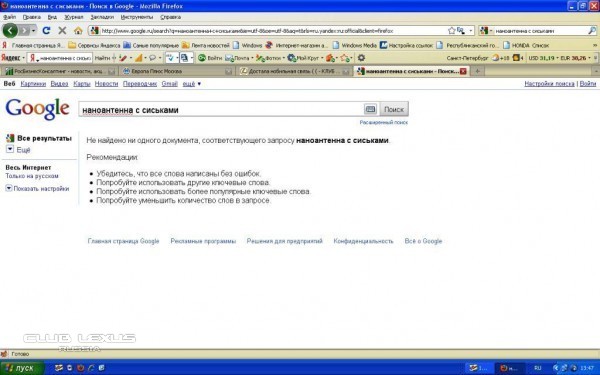Viewport: 600px width, 375px height.
Task: Click the orange triangle Yandex toolbar icon
Action: click(x=138, y=58)
